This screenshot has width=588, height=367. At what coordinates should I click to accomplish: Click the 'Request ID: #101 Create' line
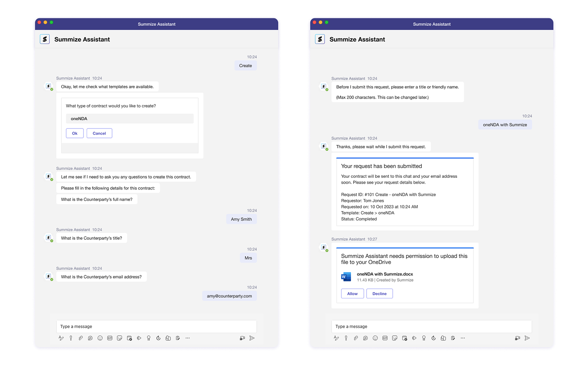pos(388,195)
